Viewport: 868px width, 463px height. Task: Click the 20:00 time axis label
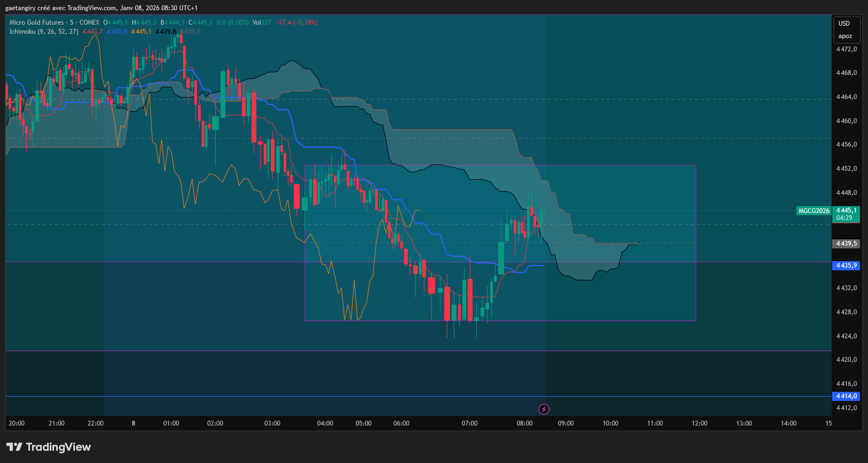pos(17,423)
